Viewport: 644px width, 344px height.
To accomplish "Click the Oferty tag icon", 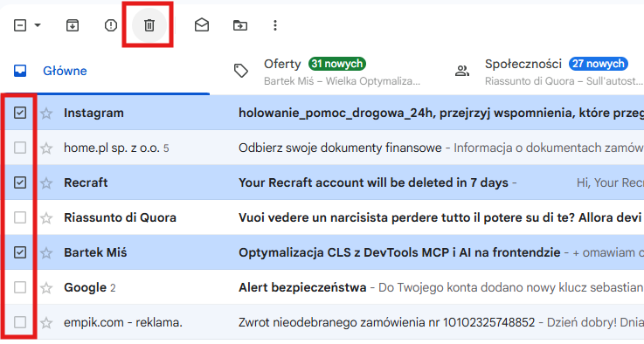I will pyautogui.click(x=241, y=71).
